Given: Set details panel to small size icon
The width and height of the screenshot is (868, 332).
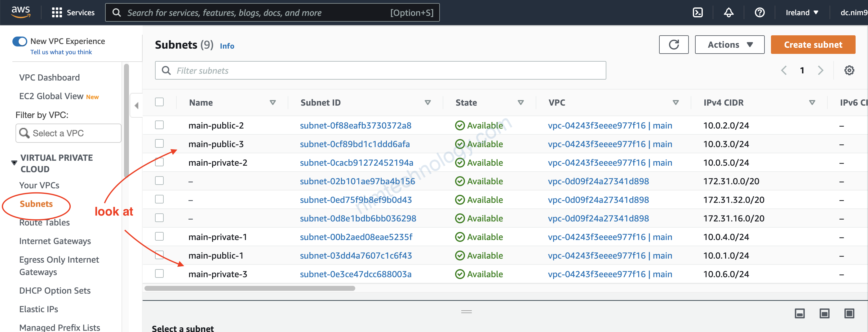Looking at the screenshot, I should (799, 313).
